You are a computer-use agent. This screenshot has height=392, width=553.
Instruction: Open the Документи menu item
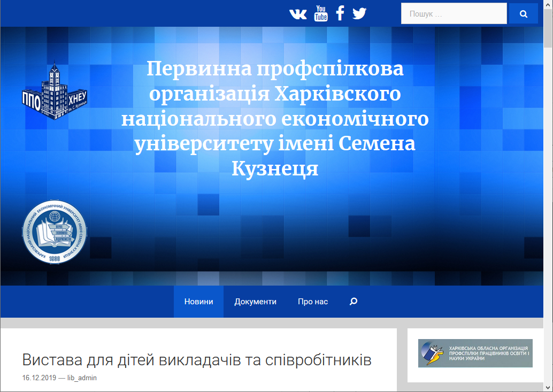(x=255, y=302)
